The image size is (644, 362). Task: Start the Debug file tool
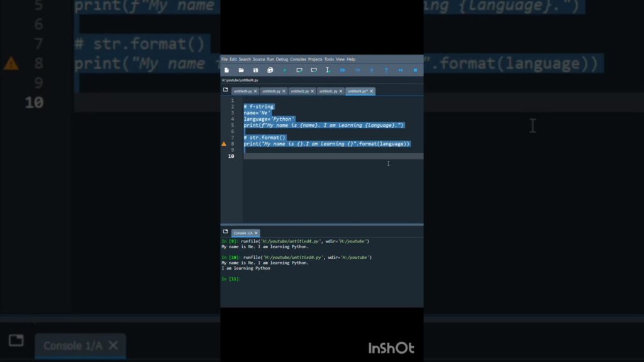pyautogui.click(x=343, y=70)
